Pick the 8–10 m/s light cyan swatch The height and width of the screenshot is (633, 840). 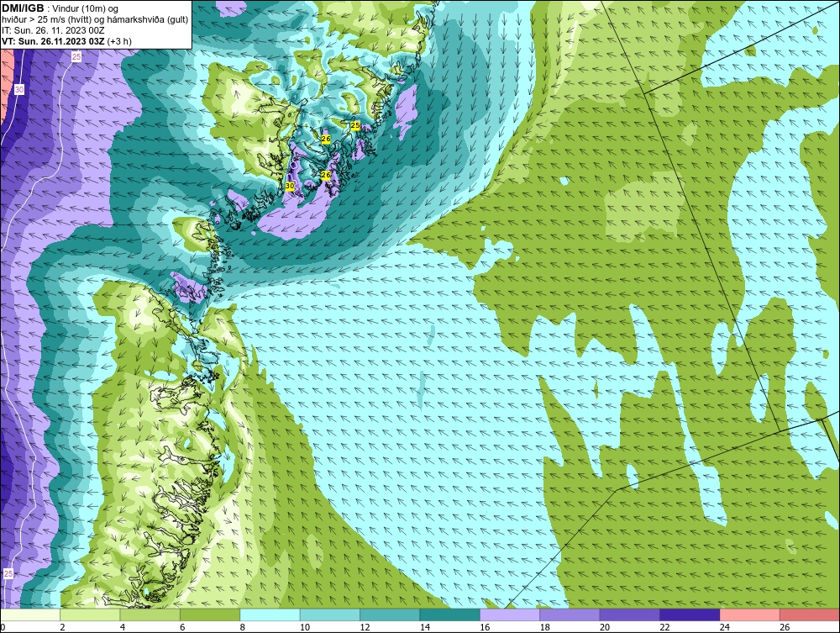click(270, 615)
